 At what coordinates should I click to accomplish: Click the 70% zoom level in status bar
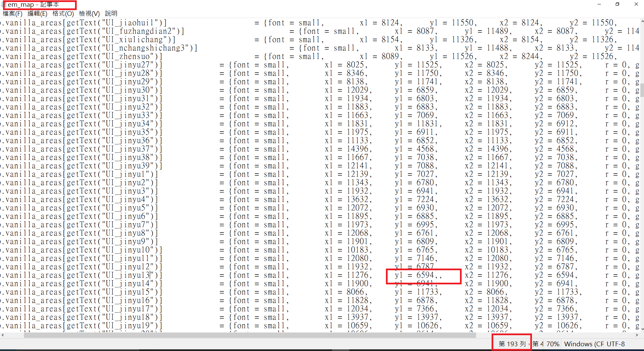click(553, 344)
